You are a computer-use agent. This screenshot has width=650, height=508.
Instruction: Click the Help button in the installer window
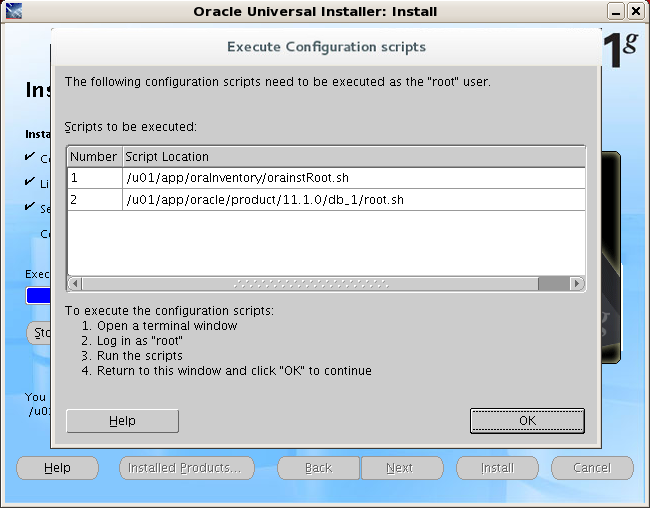(x=57, y=468)
